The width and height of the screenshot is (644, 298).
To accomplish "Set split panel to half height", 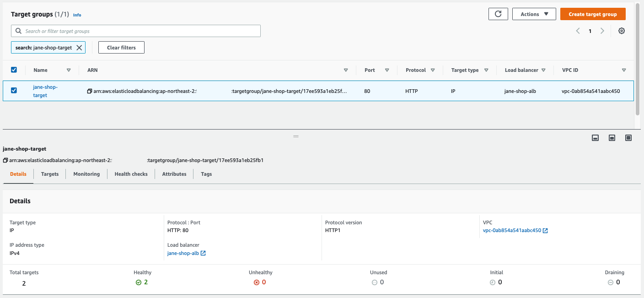I will click(x=612, y=138).
